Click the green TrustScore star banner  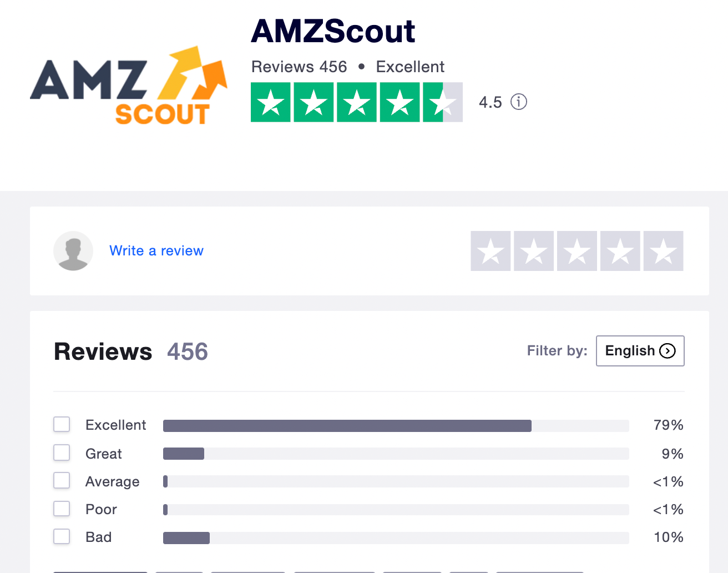(357, 102)
